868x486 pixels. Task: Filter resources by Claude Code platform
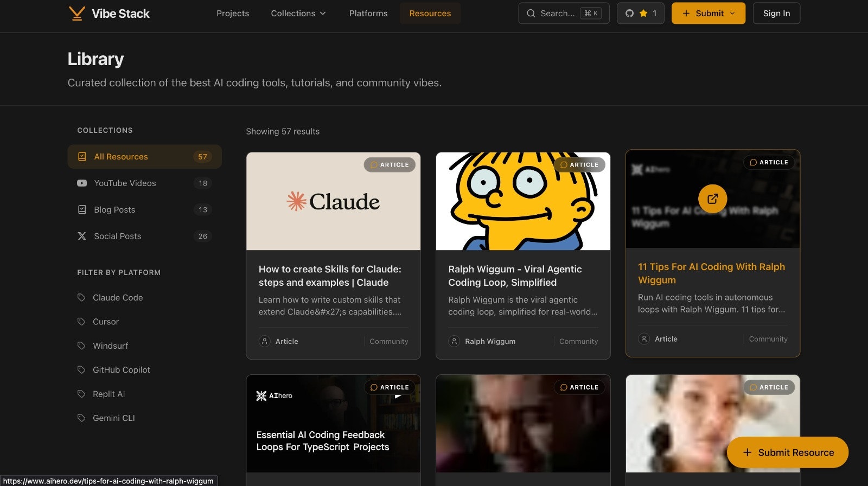click(118, 297)
